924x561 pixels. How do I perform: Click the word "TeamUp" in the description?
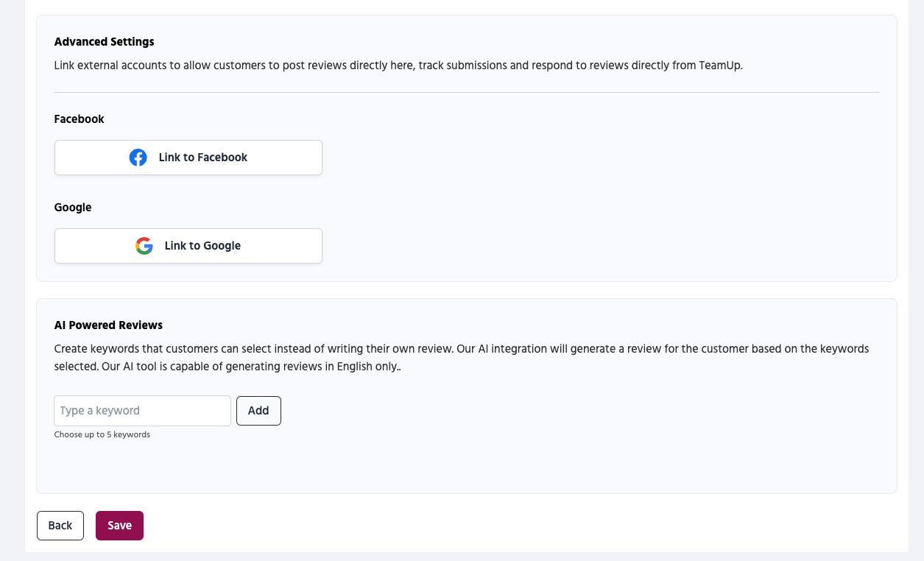(719, 66)
